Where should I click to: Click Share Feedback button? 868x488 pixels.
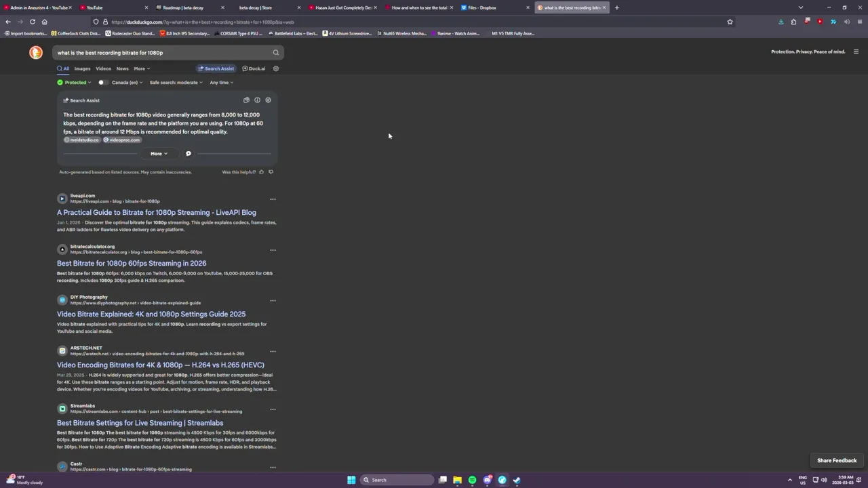[837, 460]
